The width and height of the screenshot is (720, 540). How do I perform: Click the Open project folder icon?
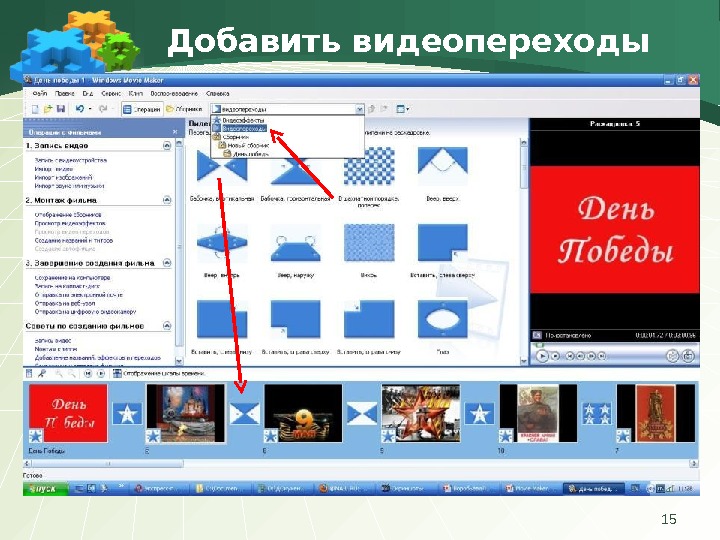click(48, 109)
